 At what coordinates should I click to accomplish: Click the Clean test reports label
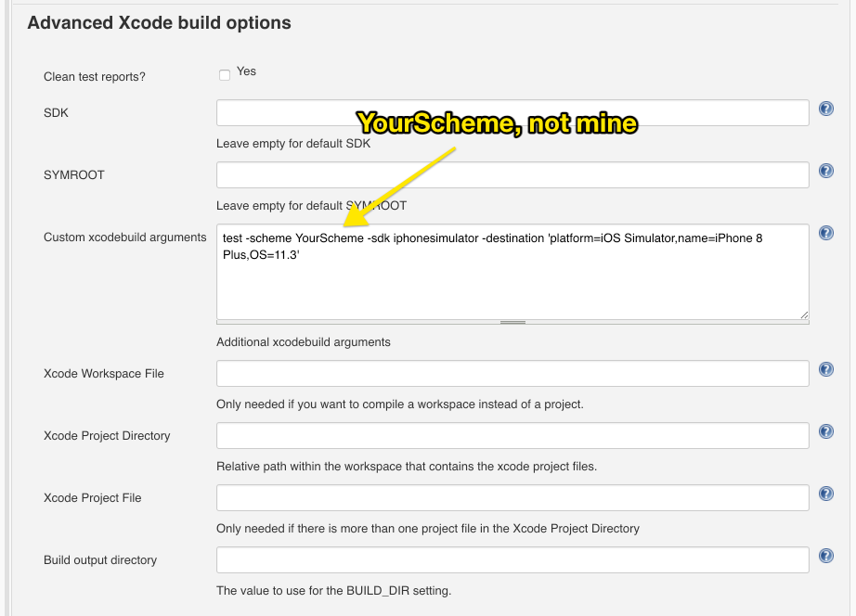click(95, 77)
